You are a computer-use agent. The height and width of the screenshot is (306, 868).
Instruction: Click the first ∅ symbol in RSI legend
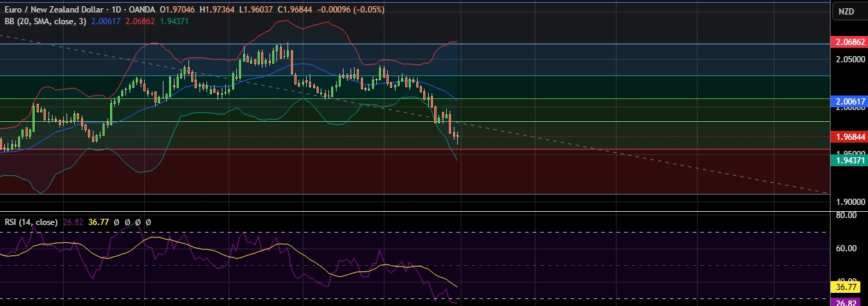(x=116, y=222)
